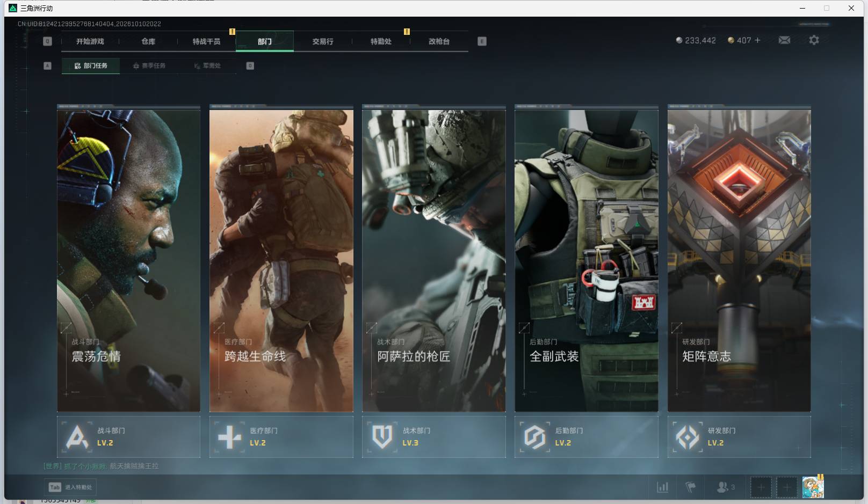Open the 矩阵意志 mission card
868x504 pixels.
click(x=739, y=259)
